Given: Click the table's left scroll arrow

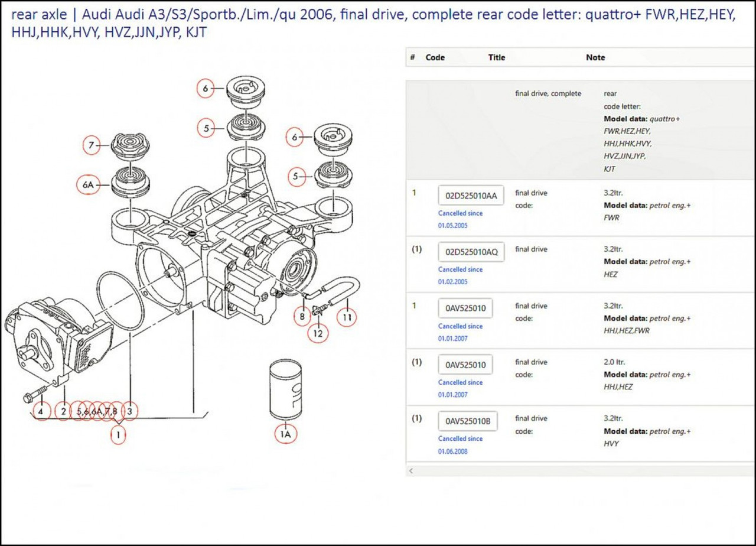Looking at the screenshot, I should 412,471.
